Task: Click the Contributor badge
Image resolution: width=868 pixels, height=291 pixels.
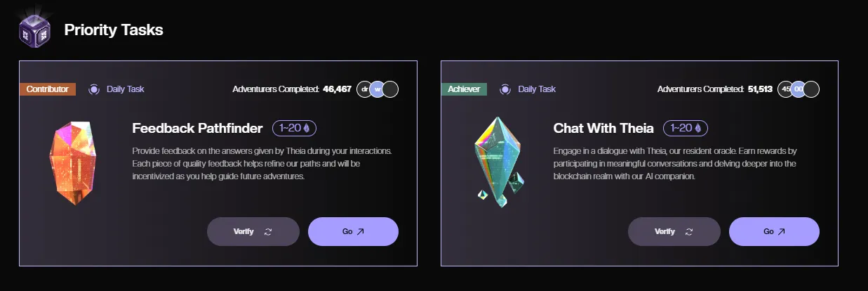Action: (47, 89)
